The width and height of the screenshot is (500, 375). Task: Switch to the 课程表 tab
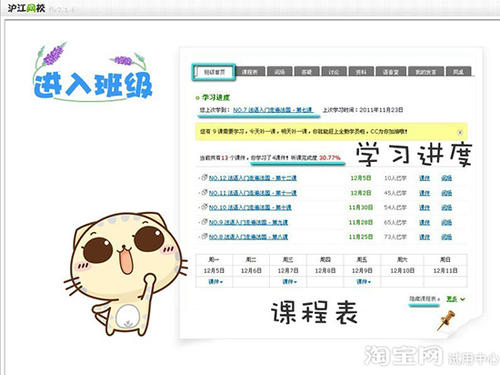pyautogui.click(x=249, y=72)
